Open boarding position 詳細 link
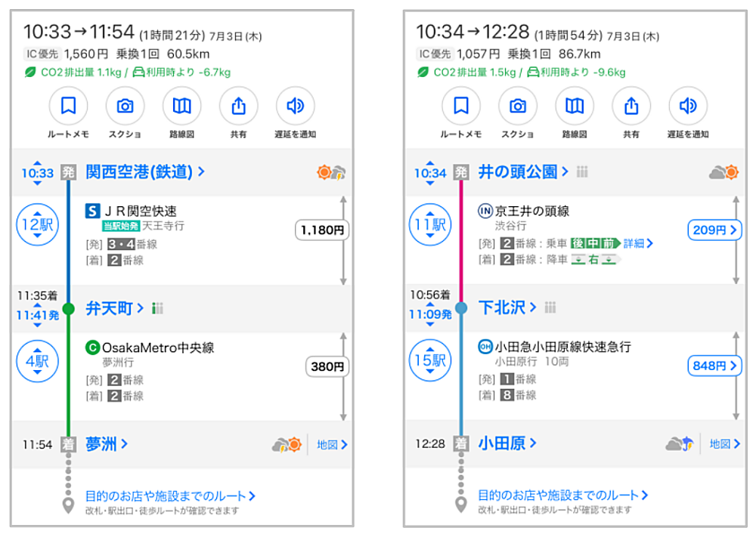This screenshot has width=756, height=534. (638, 244)
